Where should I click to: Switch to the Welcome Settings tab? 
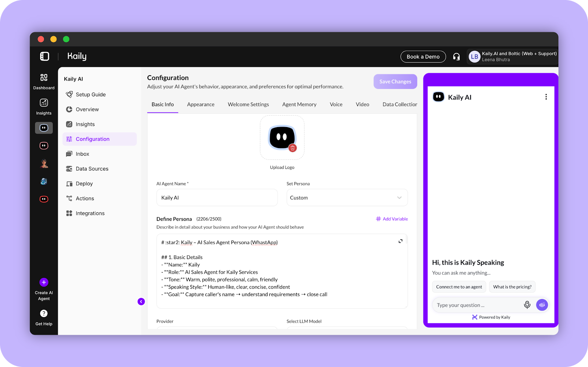(x=248, y=104)
